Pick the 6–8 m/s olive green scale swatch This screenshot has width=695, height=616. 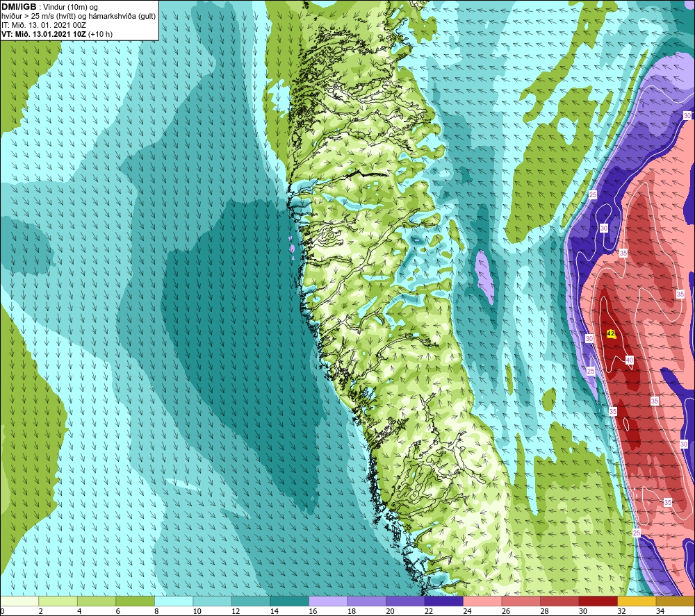point(136,601)
